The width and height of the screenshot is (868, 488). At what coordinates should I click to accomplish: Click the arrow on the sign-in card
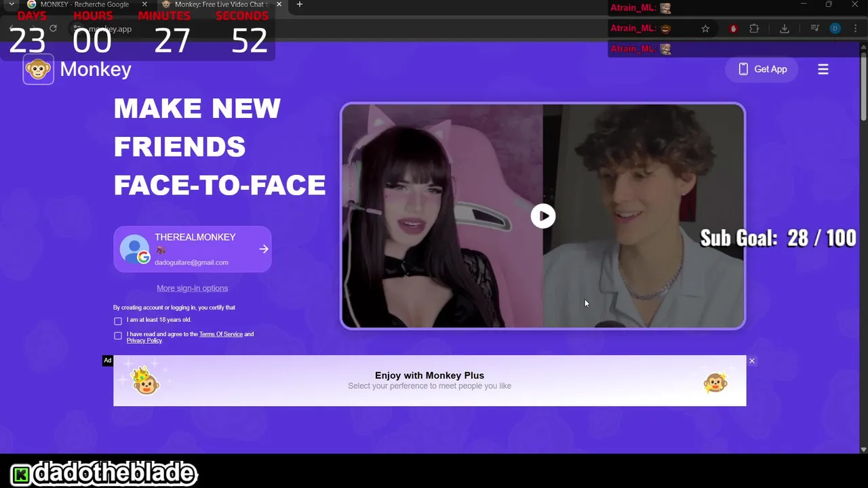[x=264, y=249]
